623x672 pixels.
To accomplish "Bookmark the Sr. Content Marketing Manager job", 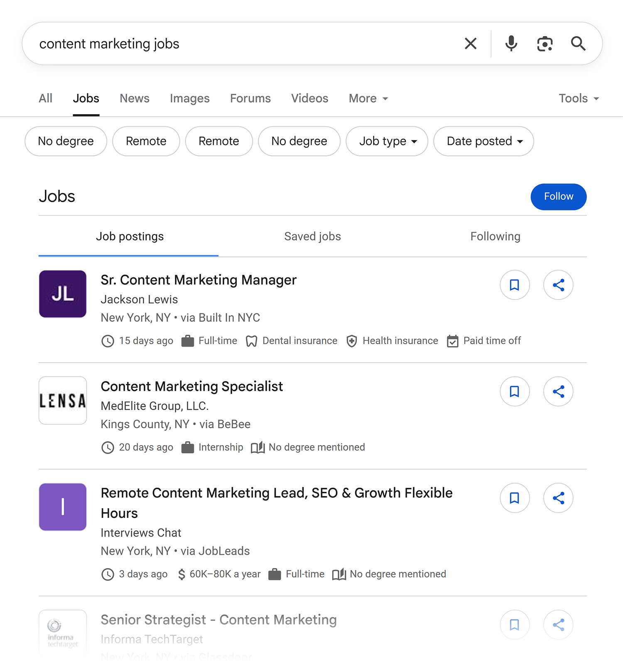I will [515, 285].
